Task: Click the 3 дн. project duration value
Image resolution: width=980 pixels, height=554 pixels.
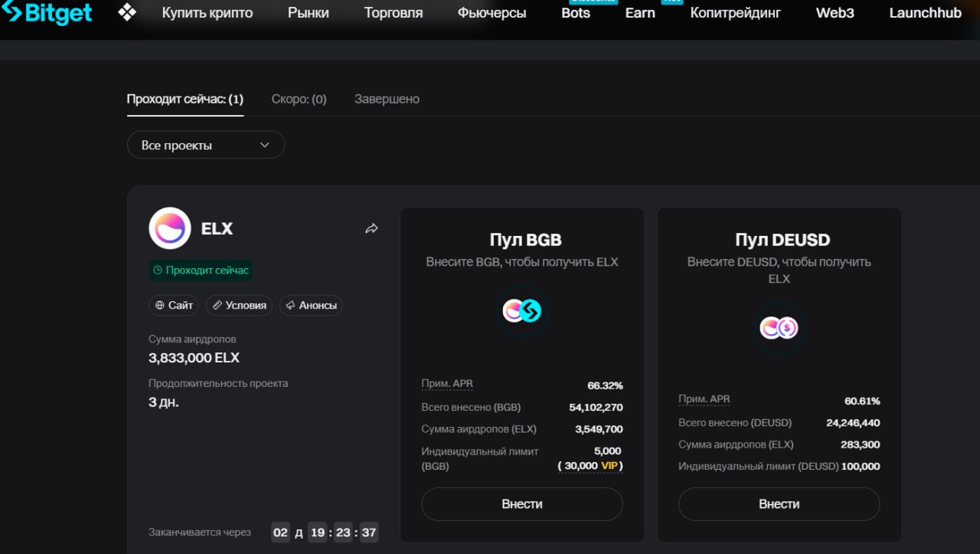Action: (x=164, y=402)
